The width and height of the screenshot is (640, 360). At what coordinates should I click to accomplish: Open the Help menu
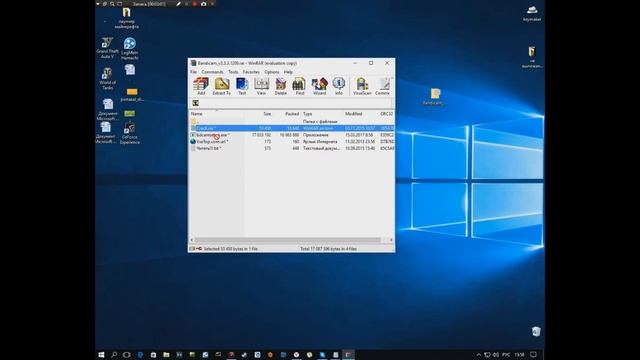click(288, 72)
